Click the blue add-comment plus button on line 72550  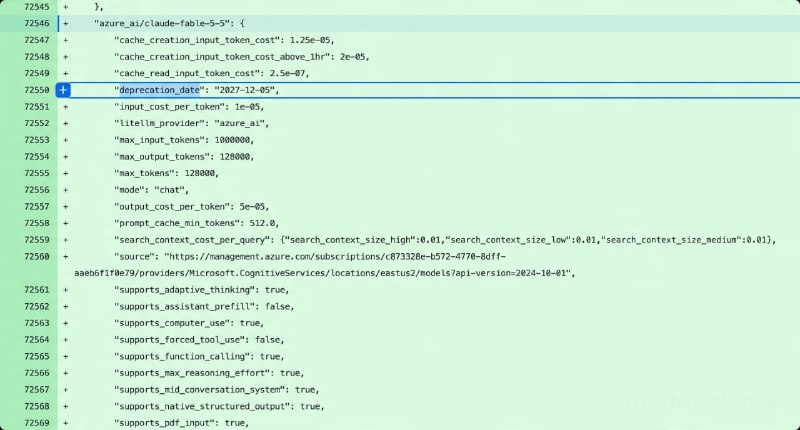63,90
